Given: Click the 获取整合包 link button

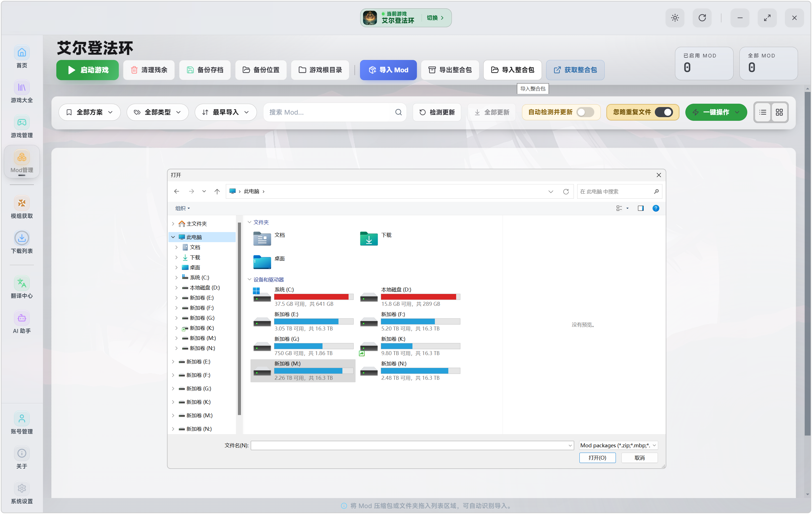Looking at the screenshot, I should (x=575, y=70).
